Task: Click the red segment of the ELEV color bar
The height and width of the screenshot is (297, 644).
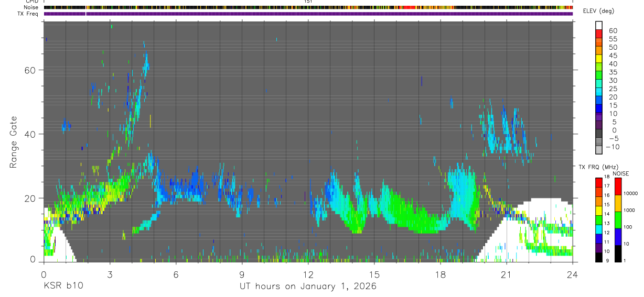Action: pyautogui.click(x=599, y=34)
